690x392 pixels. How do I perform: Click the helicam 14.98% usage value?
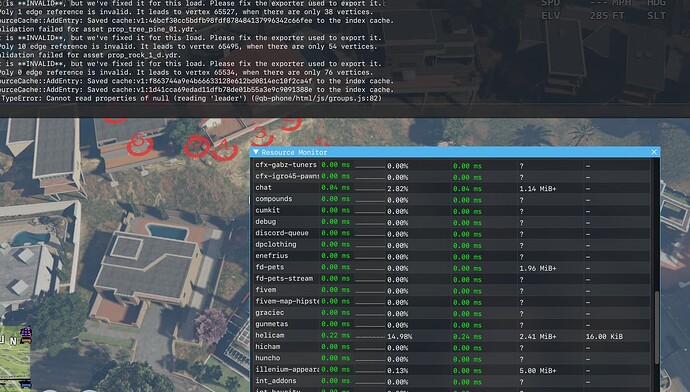399,337
